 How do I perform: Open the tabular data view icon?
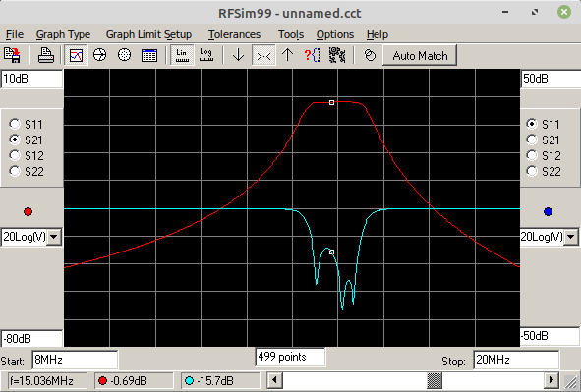coord(149,55)
